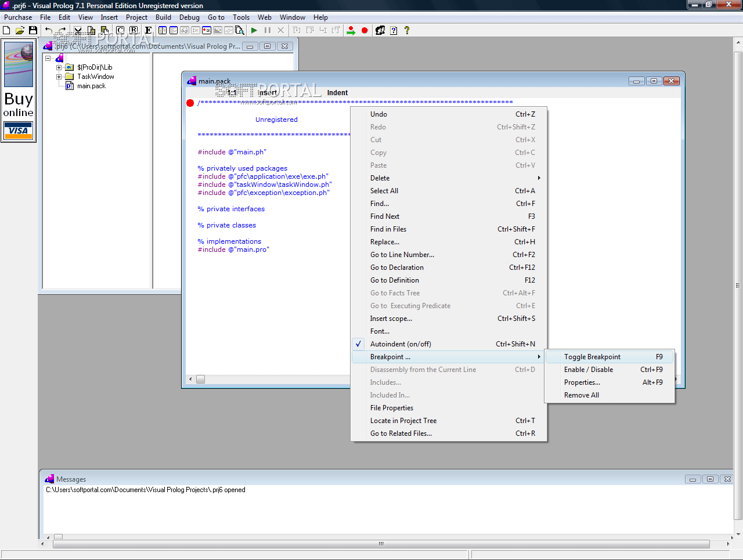Choose Undo in context menu

449,114
